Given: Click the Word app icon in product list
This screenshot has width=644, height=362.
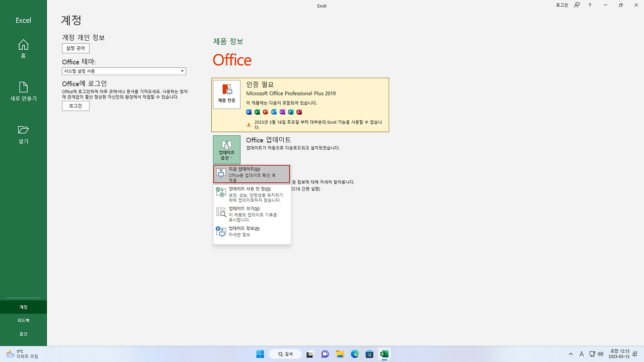Looking at the screenshot, I should click(249, 112).
